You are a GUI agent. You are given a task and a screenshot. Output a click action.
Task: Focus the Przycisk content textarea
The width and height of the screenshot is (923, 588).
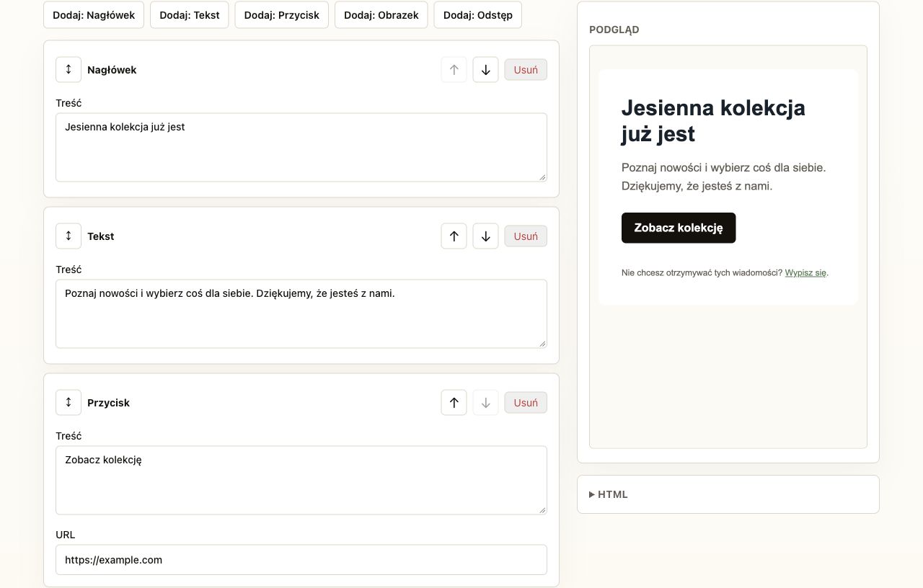[x=301, y=480]
